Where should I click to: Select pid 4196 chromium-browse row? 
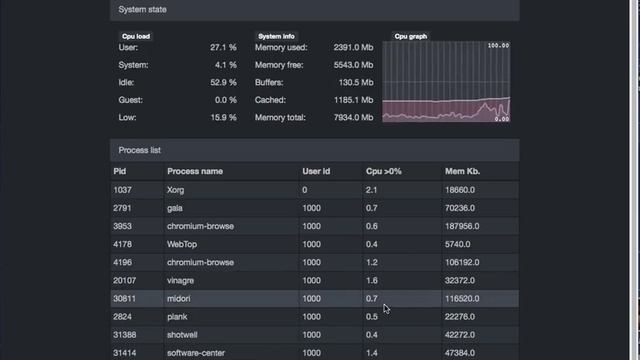[314, 262]
